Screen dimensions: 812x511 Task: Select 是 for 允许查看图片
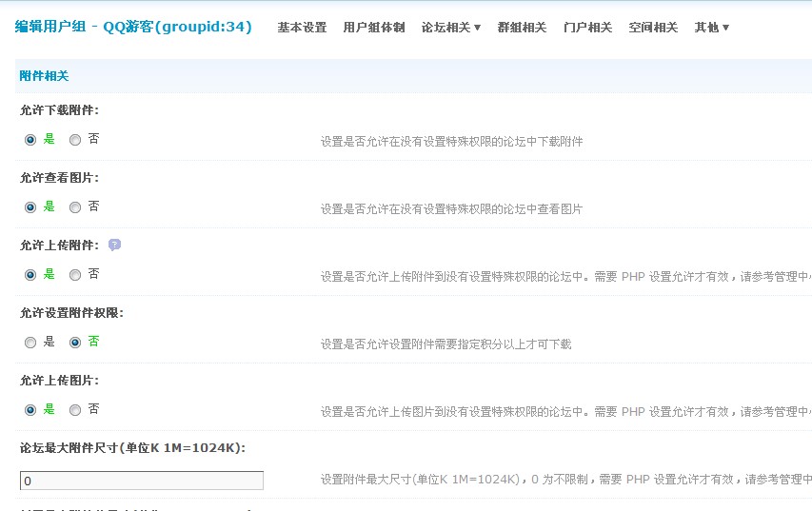(x=30, y=207)
